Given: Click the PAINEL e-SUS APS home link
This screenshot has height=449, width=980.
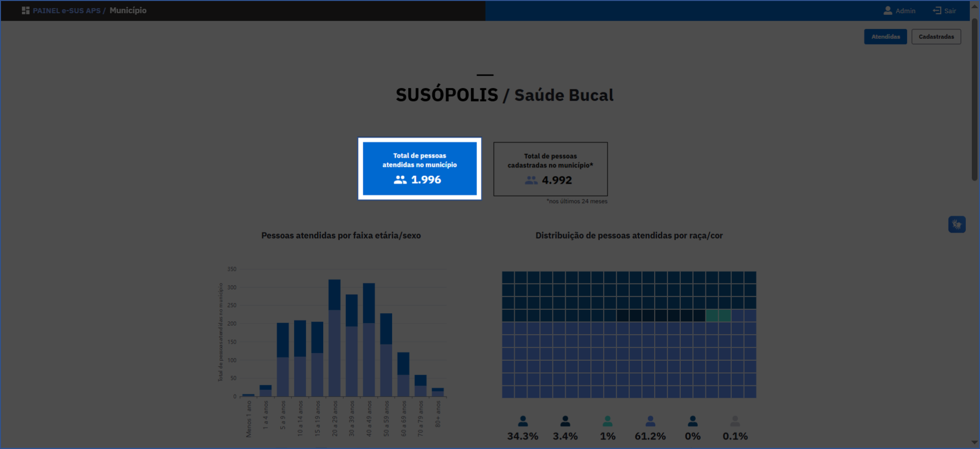Looking at the screenshot, I should click(x=66, y=10).
